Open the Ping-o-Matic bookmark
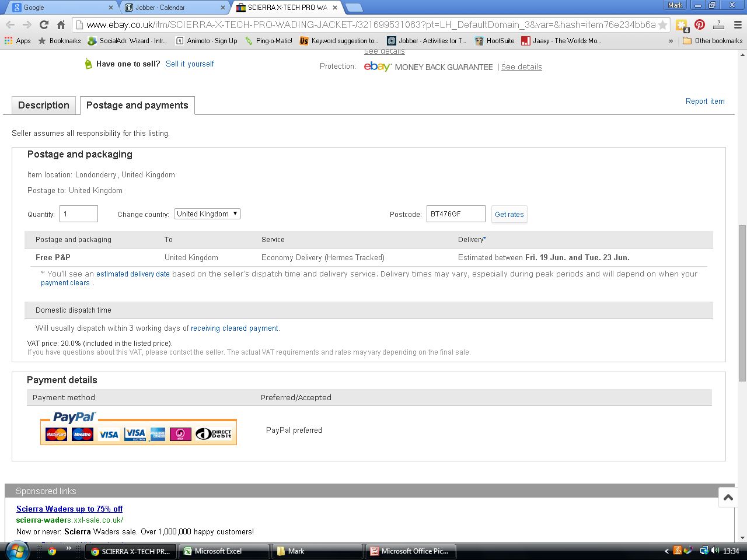The width and height of the screenshot is (747, 560). click(268, 41)
